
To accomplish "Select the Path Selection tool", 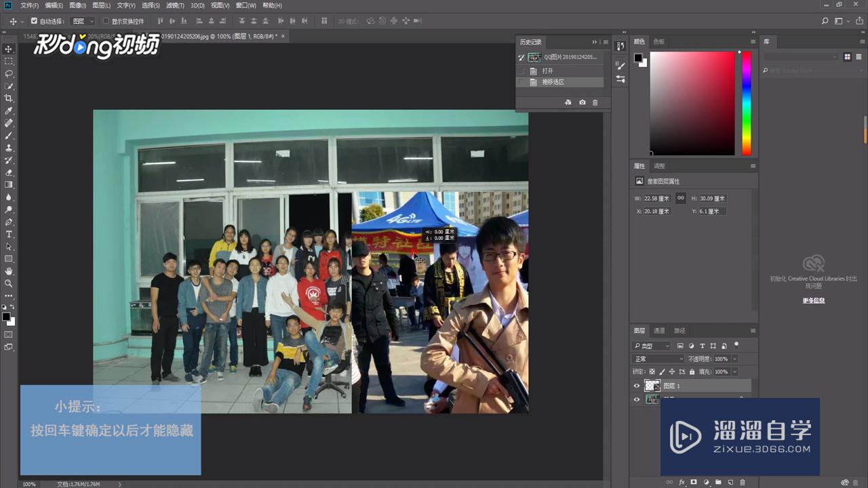I will [9, 246].
